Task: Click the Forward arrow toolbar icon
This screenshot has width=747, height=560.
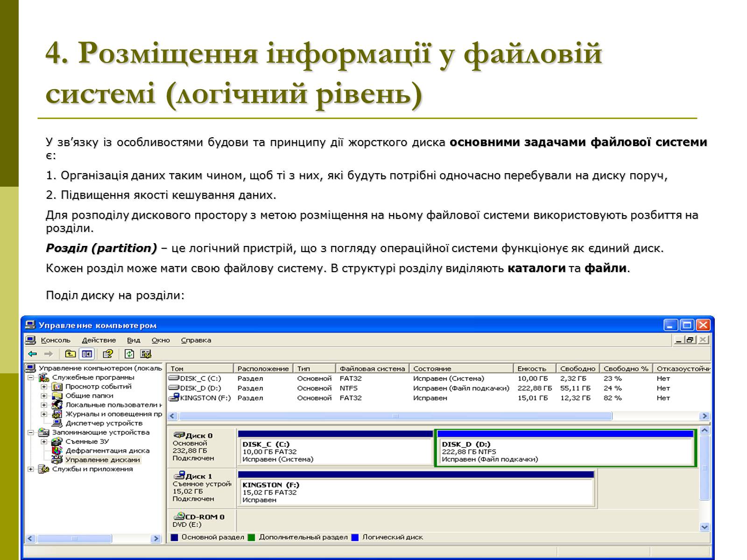Action: 49,354
